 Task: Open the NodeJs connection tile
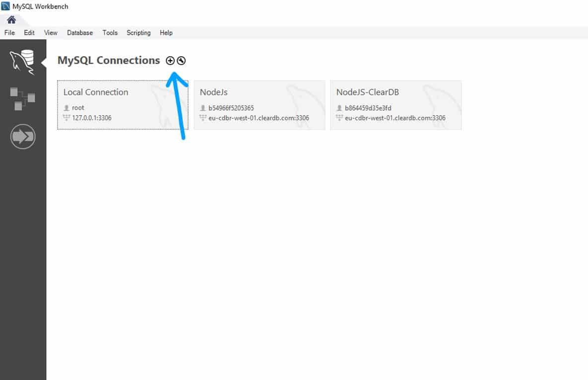point(259,105)
